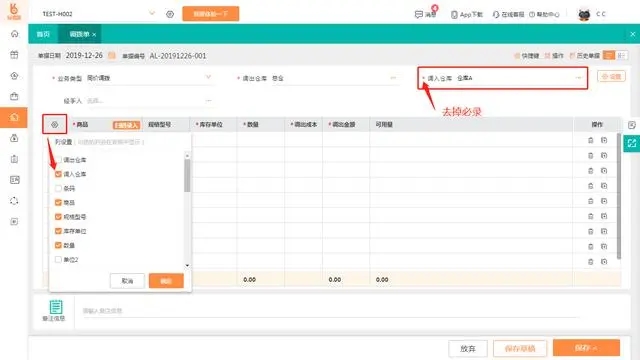This screenshot has width=640, height=360.
Task: Click the App下载 phone icon
Action: (x=454, y=15)
